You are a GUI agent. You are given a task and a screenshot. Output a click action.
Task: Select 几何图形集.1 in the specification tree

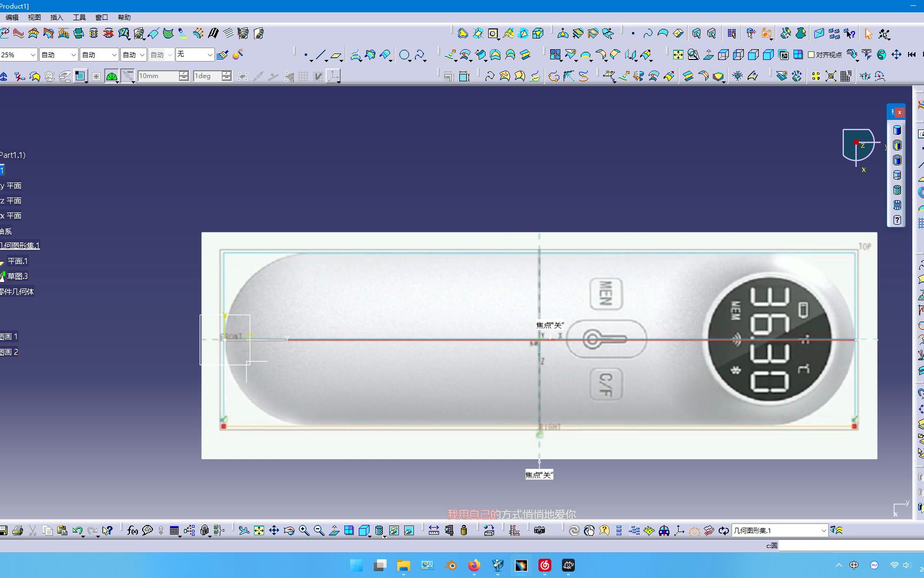20,246
